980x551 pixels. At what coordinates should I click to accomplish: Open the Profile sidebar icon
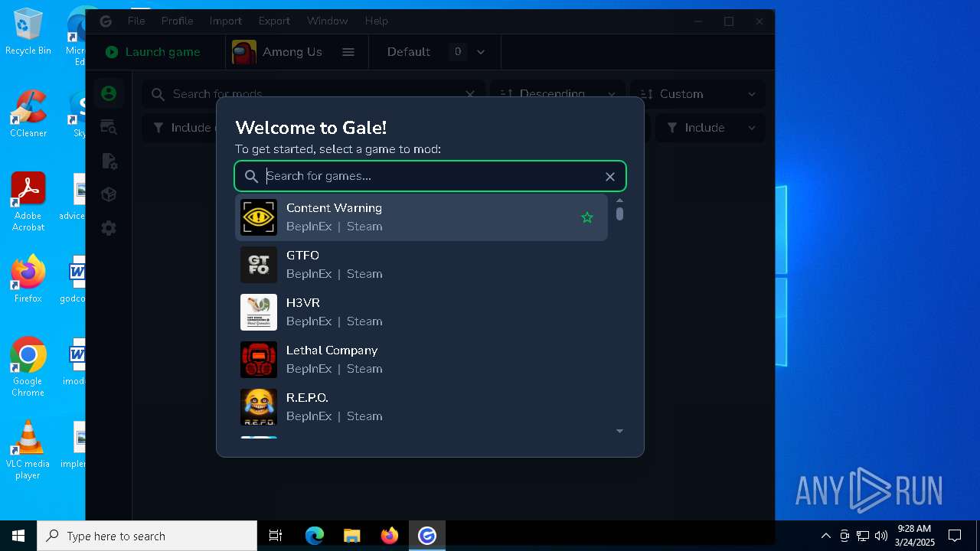(x=109, y=93)
